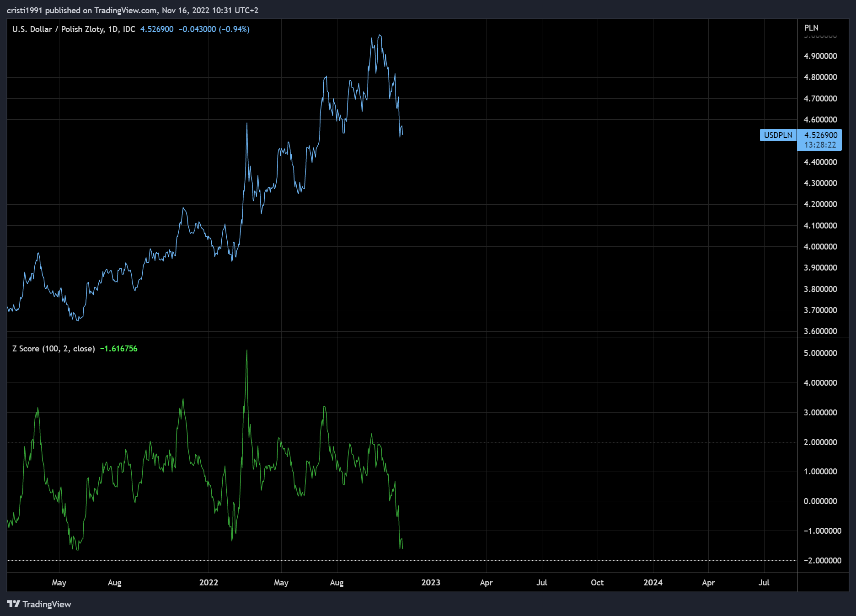The height and width of the screenshot is (616, 856).
Task: Expand the Z Score (100, 2, close) settings
Action: pos(53,348)
